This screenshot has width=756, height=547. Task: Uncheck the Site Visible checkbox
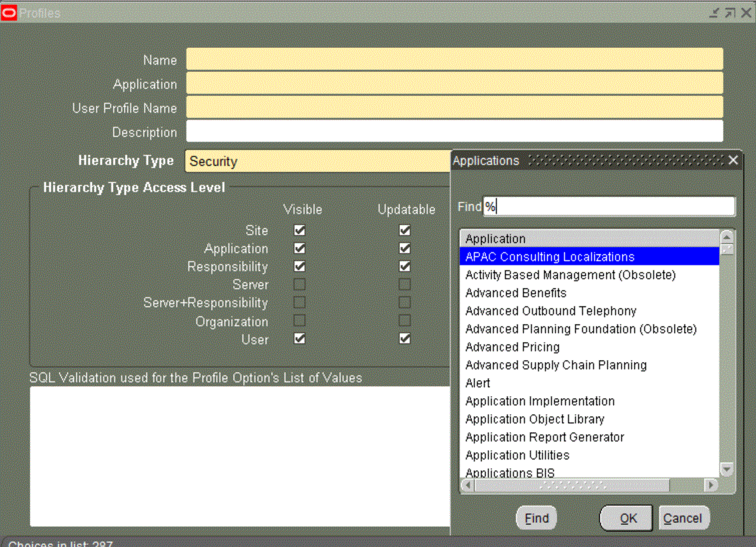point(299,230)
